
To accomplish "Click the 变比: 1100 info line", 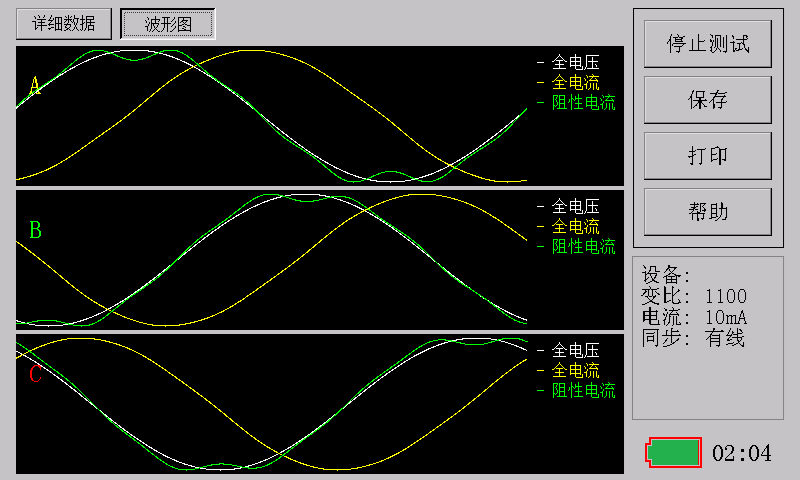I will pyautogui.click(x=693, y=296).
